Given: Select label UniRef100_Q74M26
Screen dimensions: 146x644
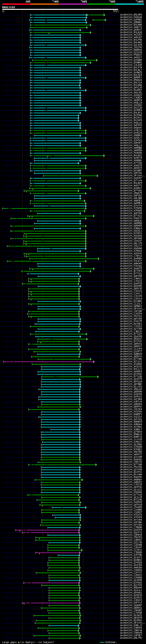Looking at the screenshot, I should pos(131,562).
